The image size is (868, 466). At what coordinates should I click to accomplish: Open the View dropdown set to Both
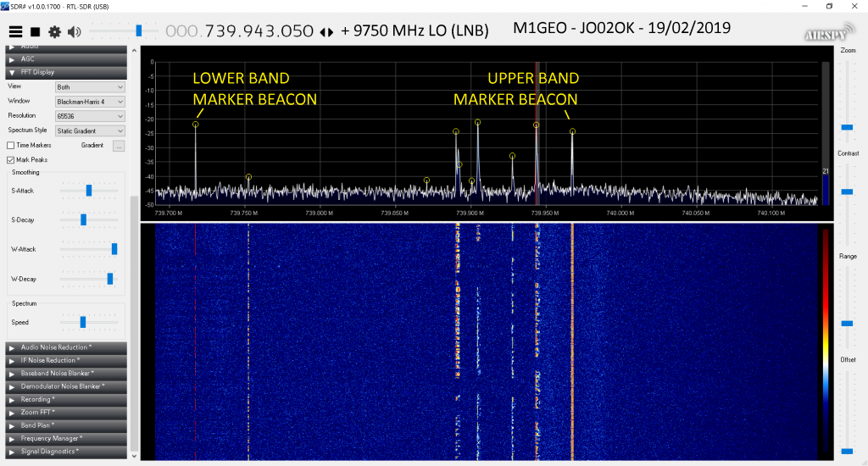tap(90, 87)
